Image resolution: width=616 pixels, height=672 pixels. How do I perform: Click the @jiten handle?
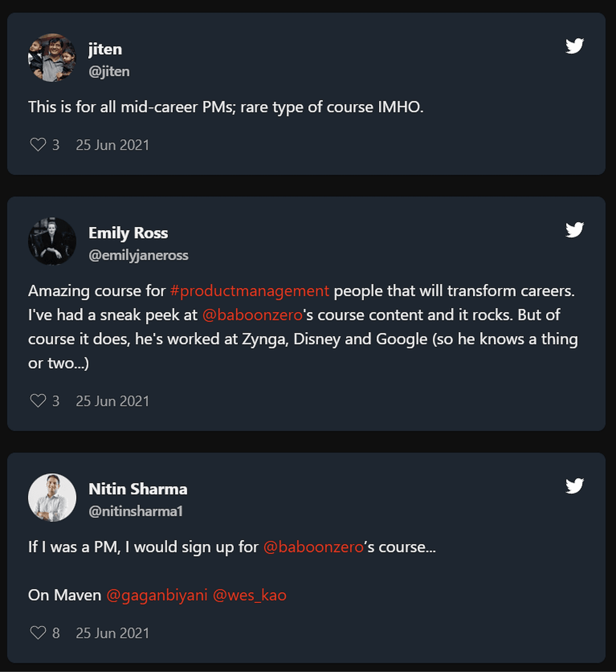click(109, 71)
